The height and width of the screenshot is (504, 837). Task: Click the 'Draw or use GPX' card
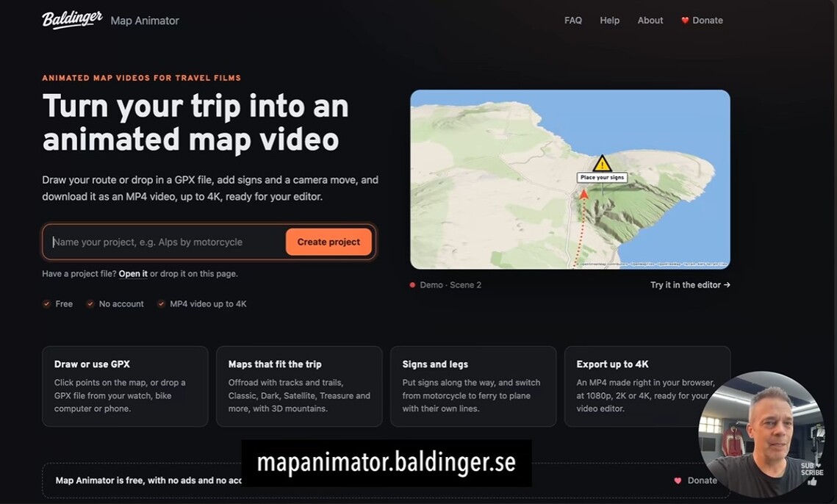pos(125,386)
